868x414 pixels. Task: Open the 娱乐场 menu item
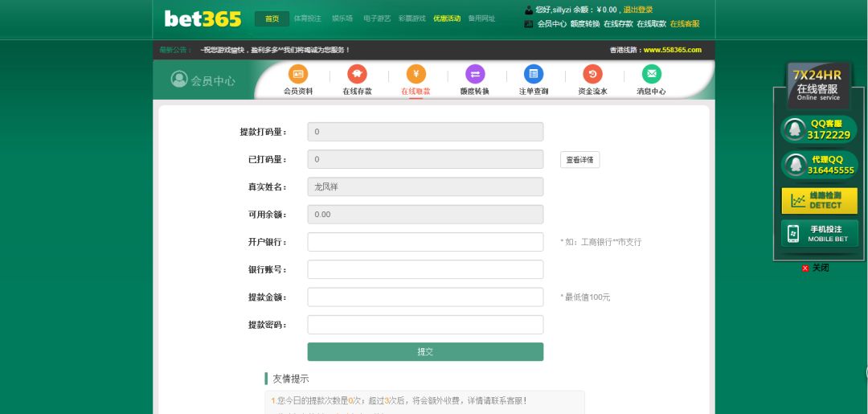pos(342,18)
